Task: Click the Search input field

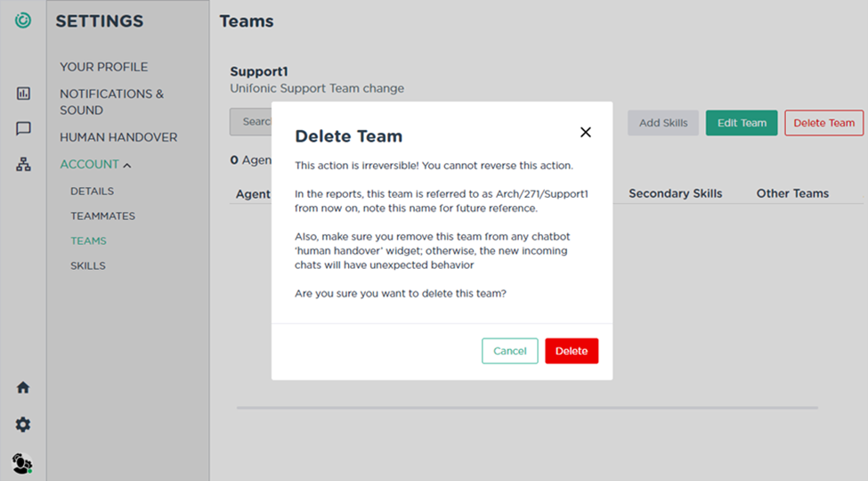Action: (251, 122)
